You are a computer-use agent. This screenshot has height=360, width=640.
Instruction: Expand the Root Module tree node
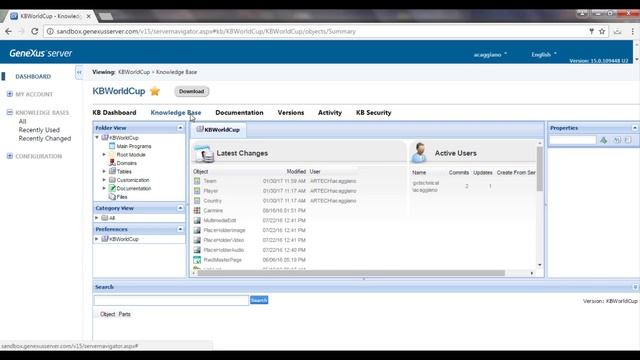click(x=104, y=155)
